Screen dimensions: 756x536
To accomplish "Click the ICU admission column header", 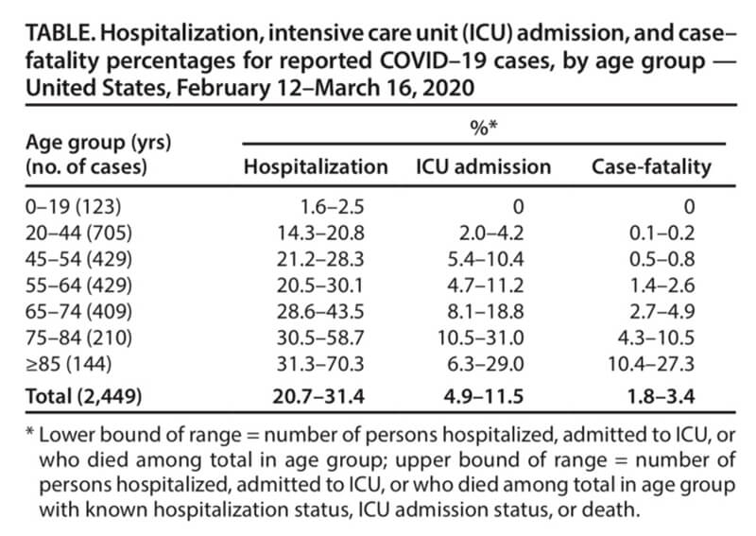I will tap(484, 167).
